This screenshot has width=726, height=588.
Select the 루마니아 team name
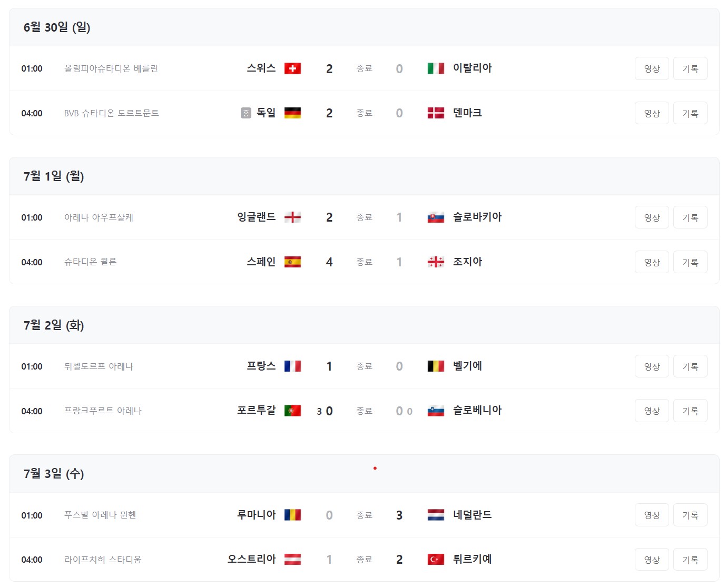(x=256, y=515)
